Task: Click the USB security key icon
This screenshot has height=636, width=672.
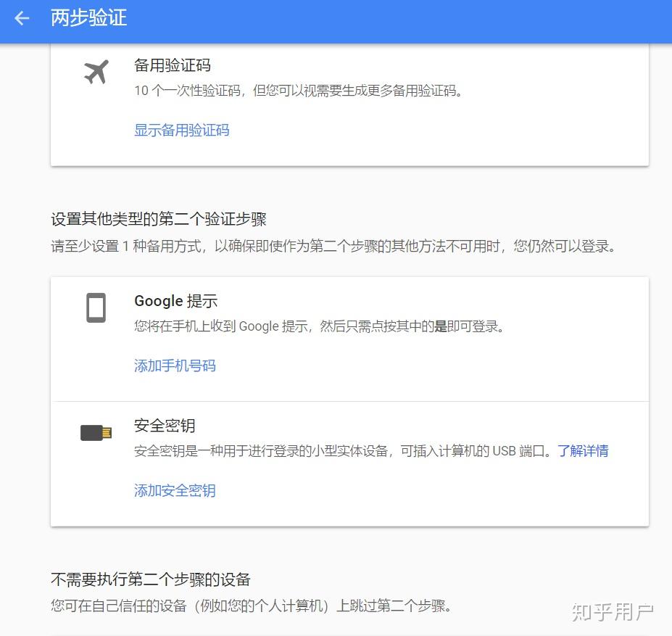Action: coord(95,431)
